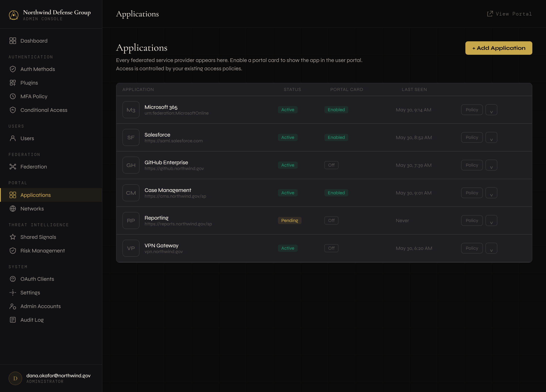Image resolution: width=546 pixels, height=392 pixels.
Task: Click the Admin Accounts icon
Action: 13,306
